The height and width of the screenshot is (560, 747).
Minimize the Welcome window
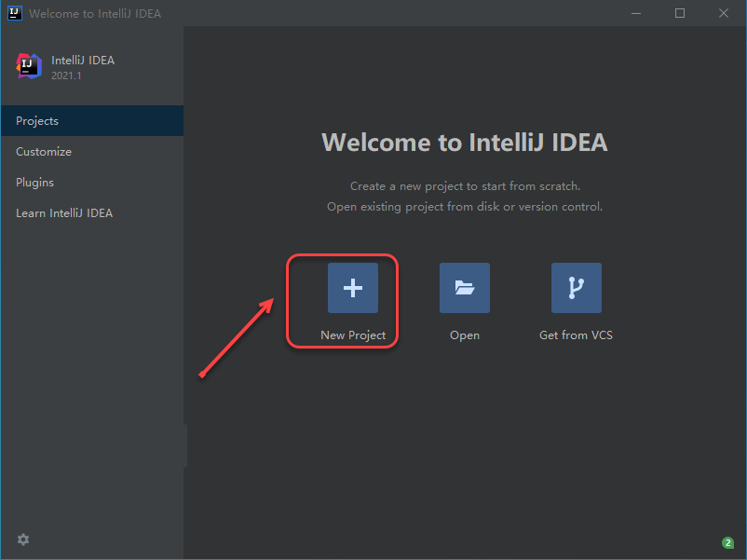click(636, 13)
